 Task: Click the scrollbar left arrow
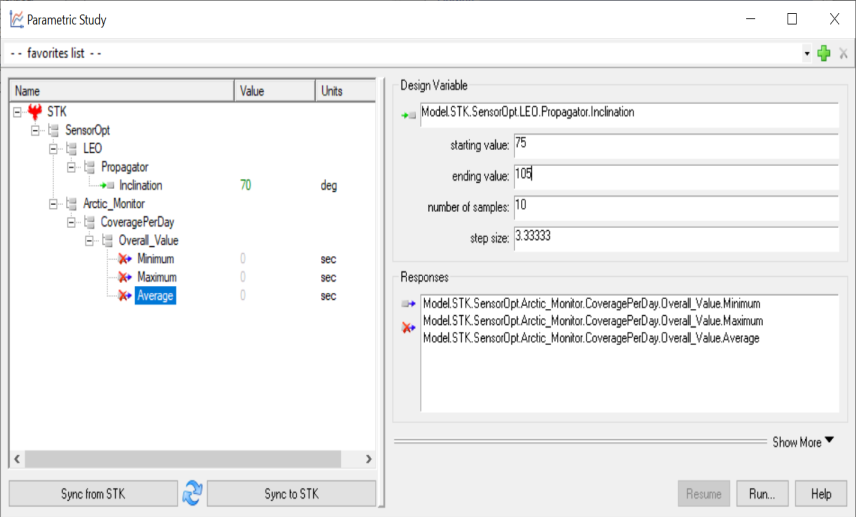[x=17, y=459]
